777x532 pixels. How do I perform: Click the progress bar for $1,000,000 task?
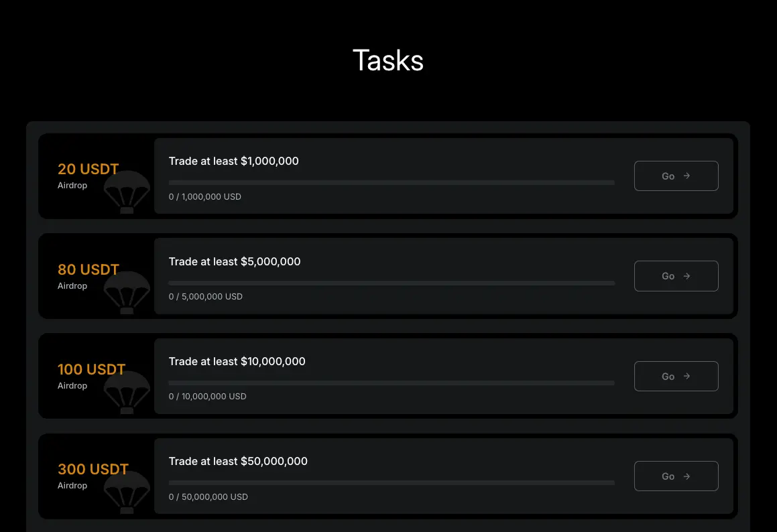coord(392,182)
